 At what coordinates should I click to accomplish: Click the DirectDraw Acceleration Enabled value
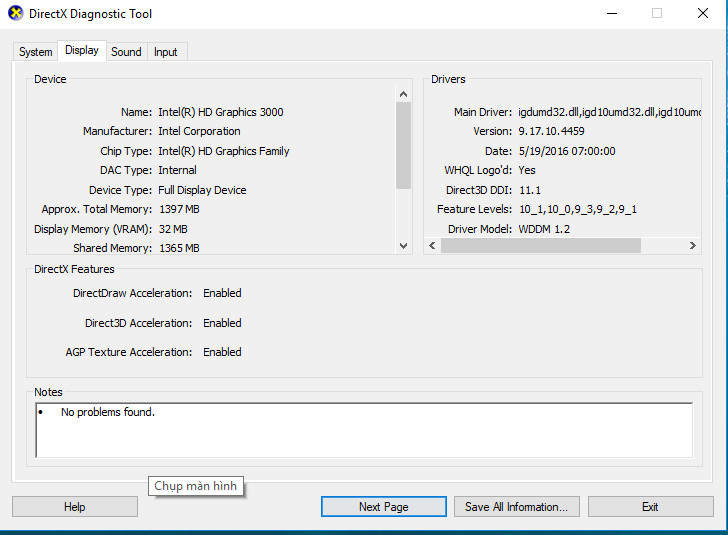pyautogui.click(x=222, y=294)
